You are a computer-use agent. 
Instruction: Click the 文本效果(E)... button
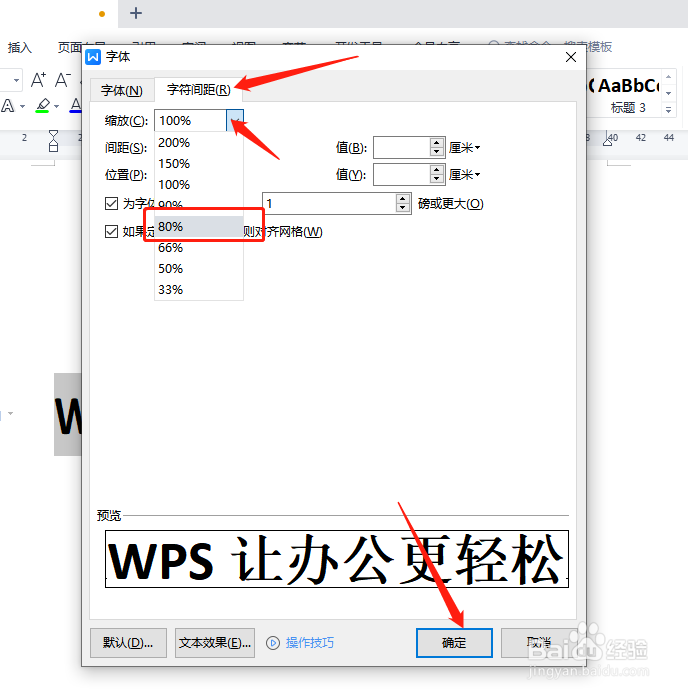(x=215, y=643)
